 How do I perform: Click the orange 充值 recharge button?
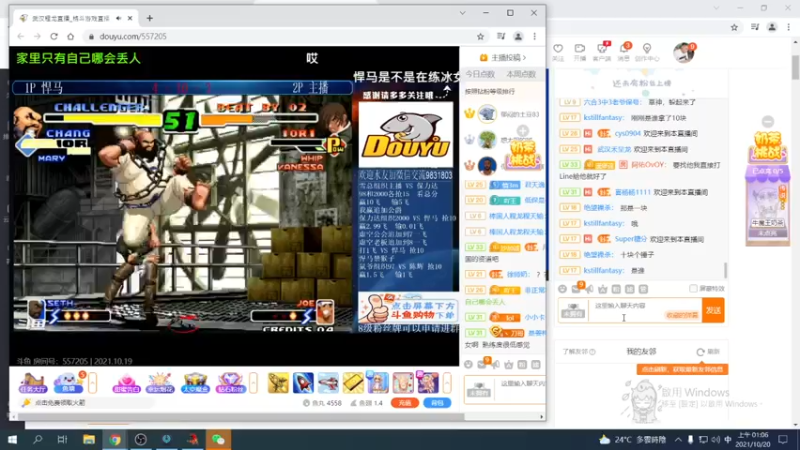405,403
